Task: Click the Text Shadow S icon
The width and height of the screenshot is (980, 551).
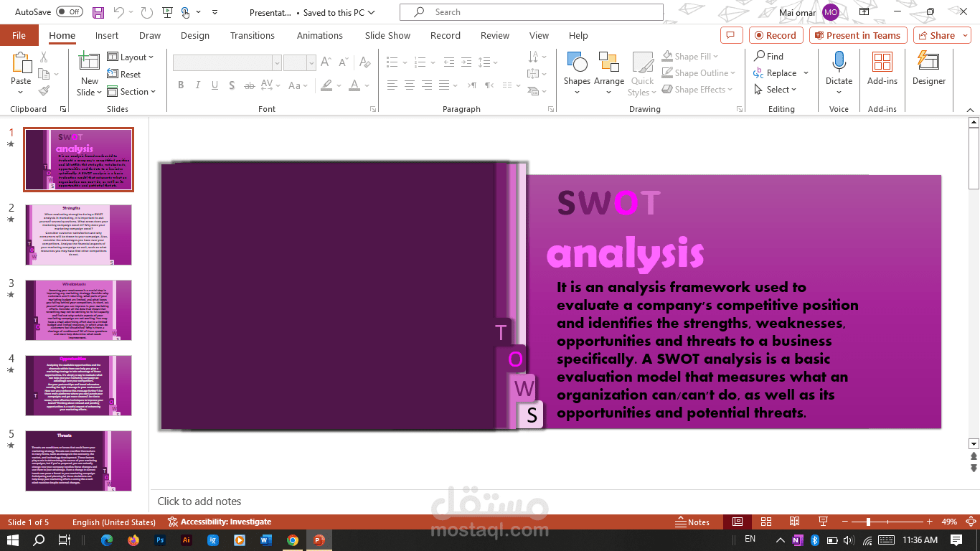Action: (232, 85)
